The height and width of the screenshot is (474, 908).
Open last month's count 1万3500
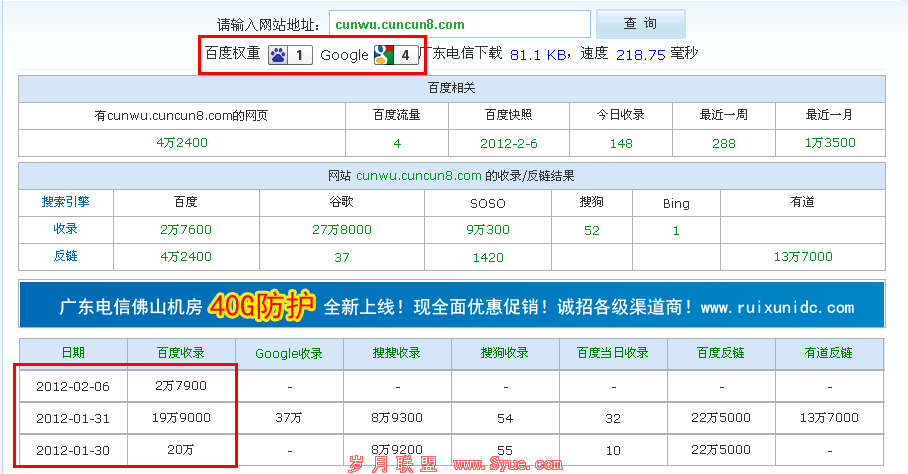830,143
